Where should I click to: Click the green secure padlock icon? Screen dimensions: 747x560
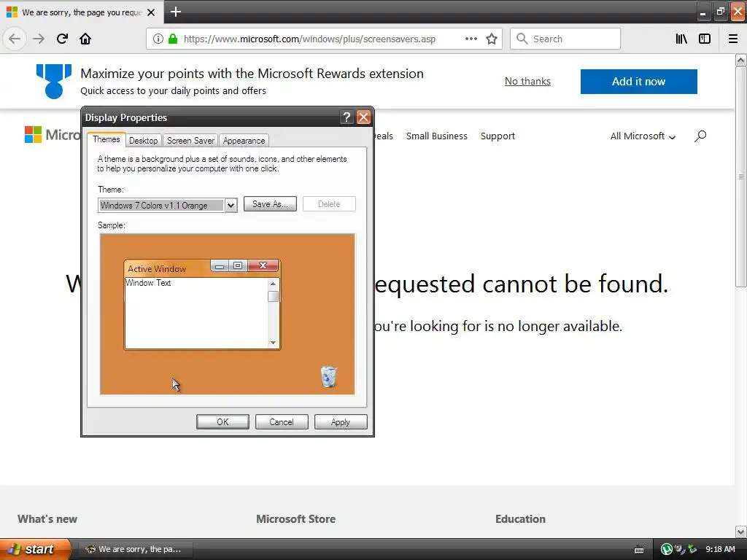click(173, 39)
